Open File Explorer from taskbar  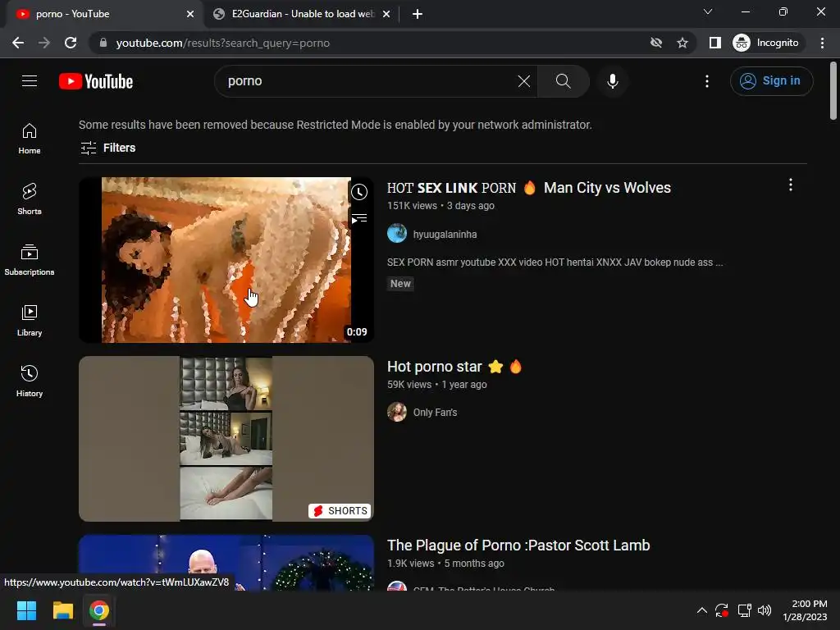pyautogui.click(x=62, y=610)
